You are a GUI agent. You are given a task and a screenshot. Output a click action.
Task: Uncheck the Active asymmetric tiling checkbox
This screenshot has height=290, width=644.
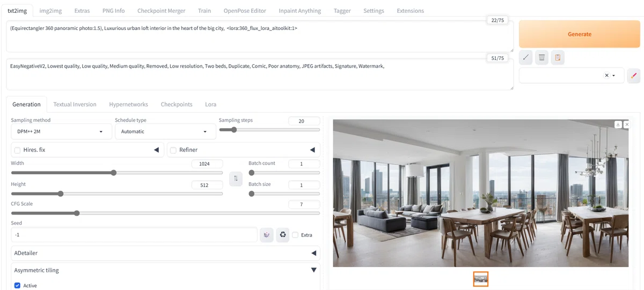[x=17, y=286]
